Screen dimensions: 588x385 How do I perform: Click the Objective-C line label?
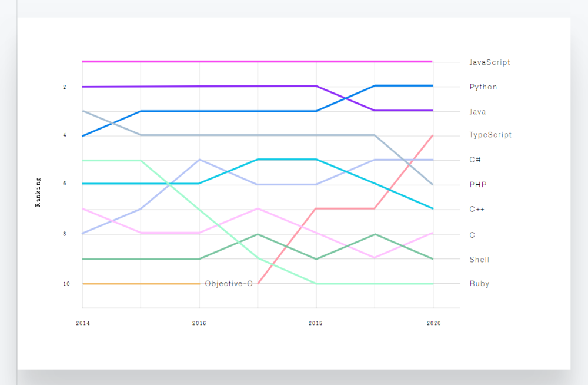click(x=228, y=284)
